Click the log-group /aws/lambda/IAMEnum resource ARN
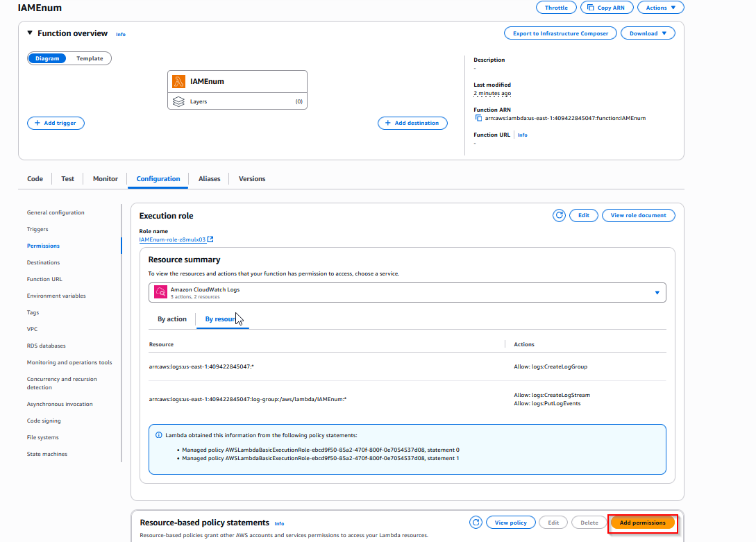Screen dimensions: 756x542 point(248,400)
